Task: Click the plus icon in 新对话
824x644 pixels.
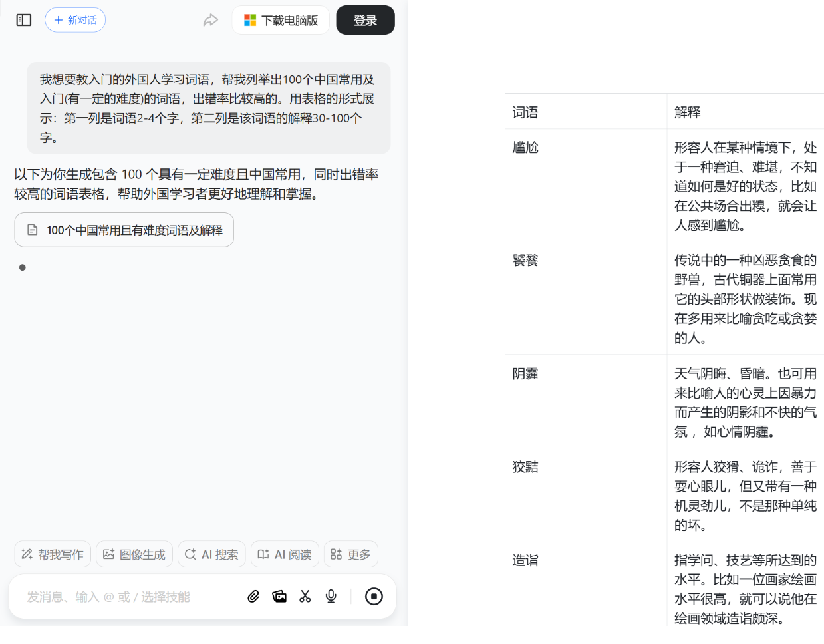Action: 59,20
